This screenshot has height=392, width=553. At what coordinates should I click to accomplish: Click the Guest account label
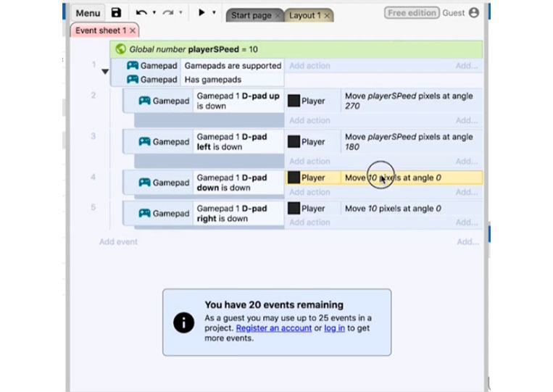point(453,13)
